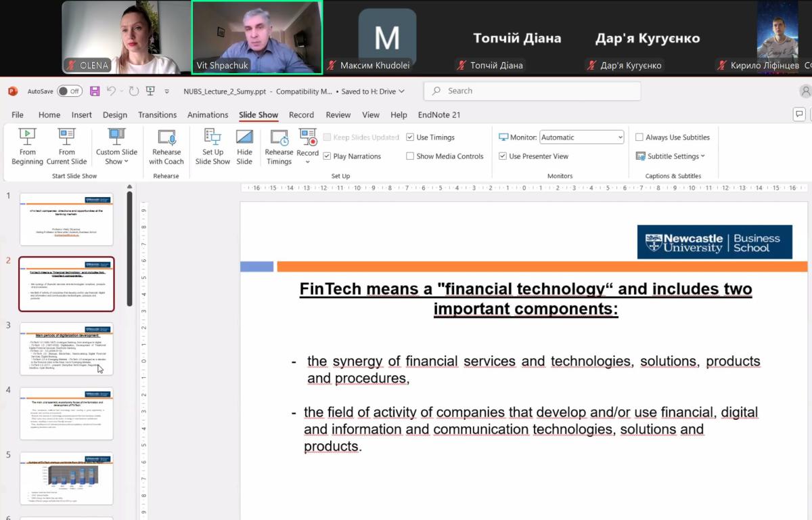Viewport: 812px width, 520px height.
Task: Open Set Up Slide Show dialog
Action: pyautogui.click(x=212, y=146)
